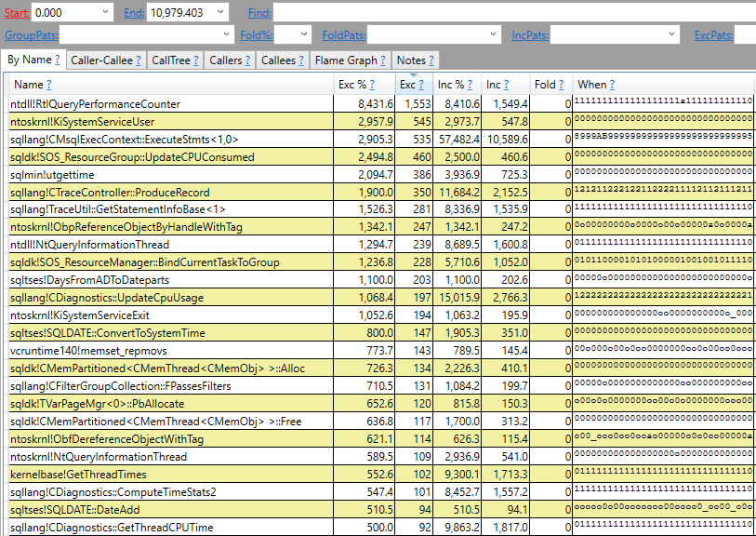756x536 pixels.
Task: Select row sqldk!TVarPageMgr<0>::PbAllocate
Action: point(381,404)
